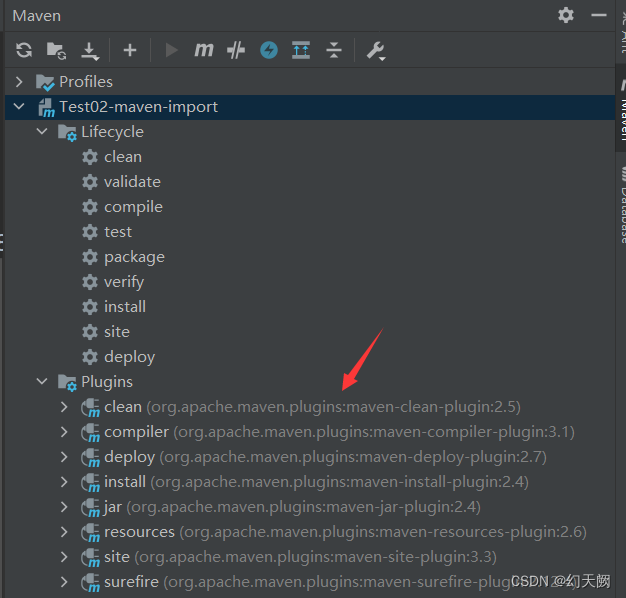Image resolution: width=626 pixels, height=598 pixels.
Task: Select the deploy lifecycle phase
Action: coord(129,357)
